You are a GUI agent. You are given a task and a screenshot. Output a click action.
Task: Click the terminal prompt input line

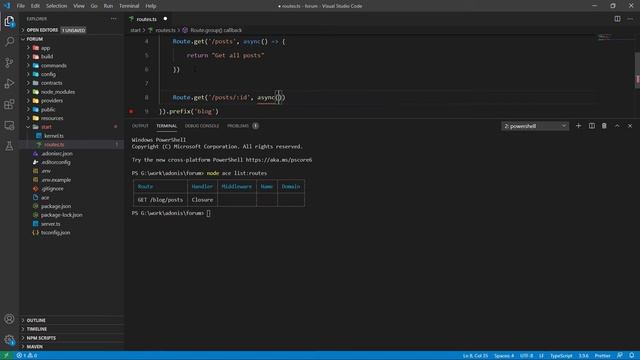coord(209,213)
